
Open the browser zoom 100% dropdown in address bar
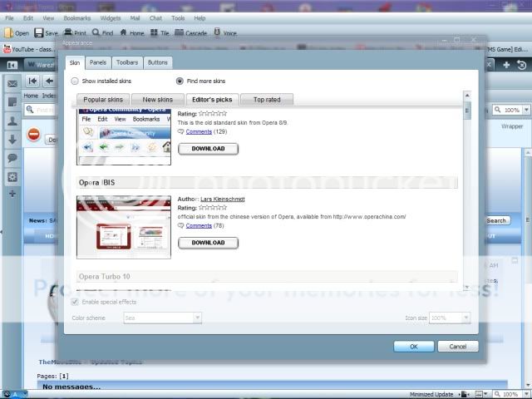click(526, 110)
